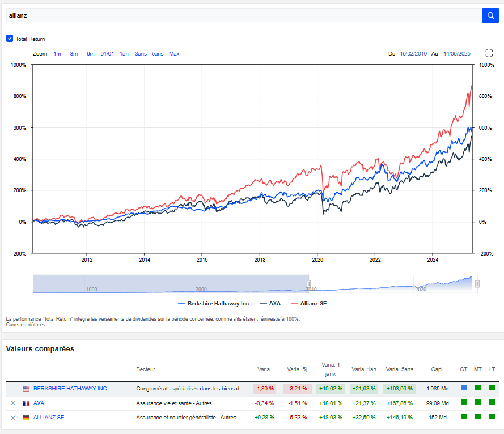
Task: Click the start date 15/02/2010 field
Action: (x=413, y=54)
